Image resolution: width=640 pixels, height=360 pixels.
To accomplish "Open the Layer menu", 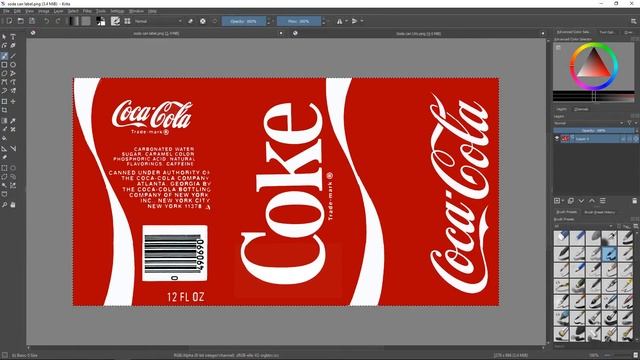I will [x=58, y=11].
